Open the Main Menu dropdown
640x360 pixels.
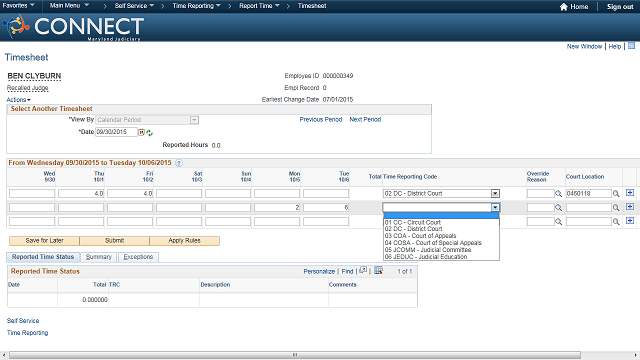69,6
